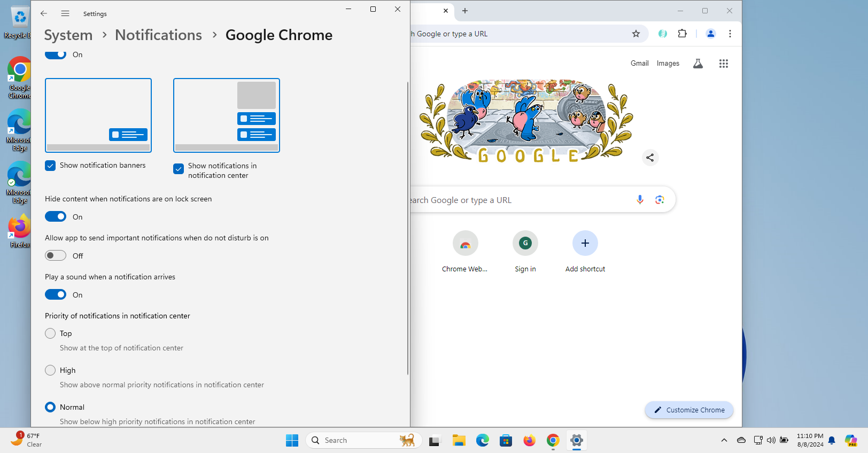Start voice search with microphone icon
Screen dimensions: 868x453
coord(640,200)
